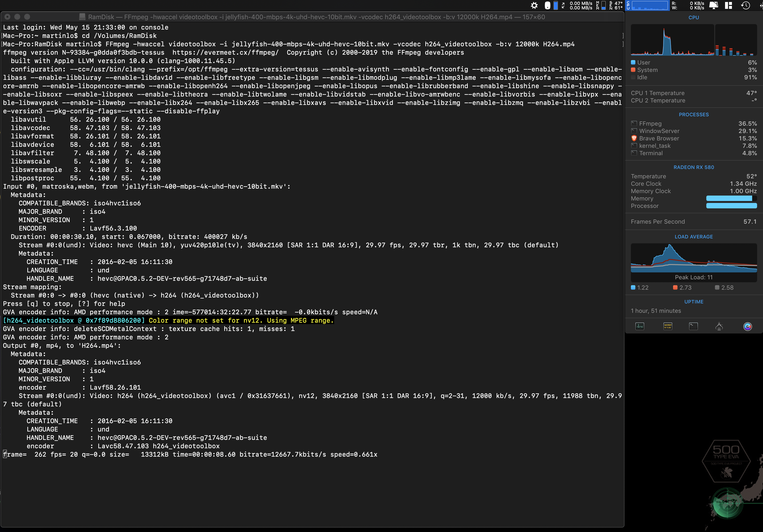
Task: Click the Frames Per Second 57.1 row
Action: [694, 221]
